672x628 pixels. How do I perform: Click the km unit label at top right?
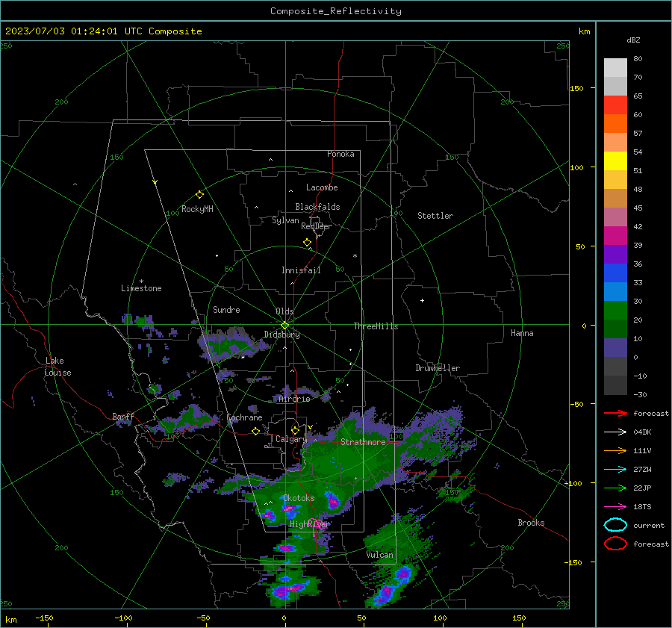pos(584,31)
